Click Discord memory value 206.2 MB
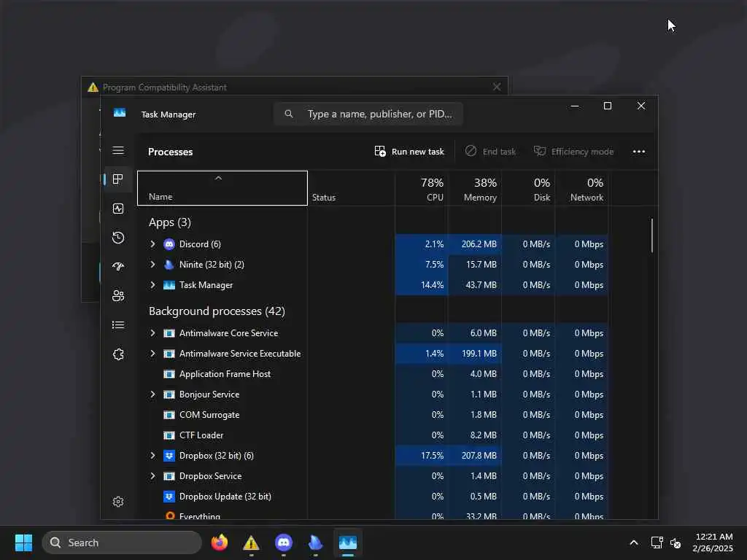Screen dimensions: 747x560 coord(479,244)
